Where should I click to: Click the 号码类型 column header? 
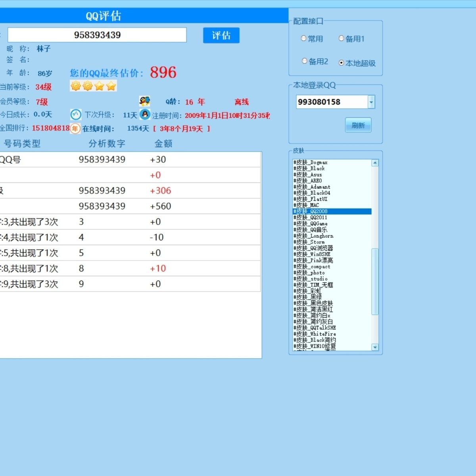22,144
